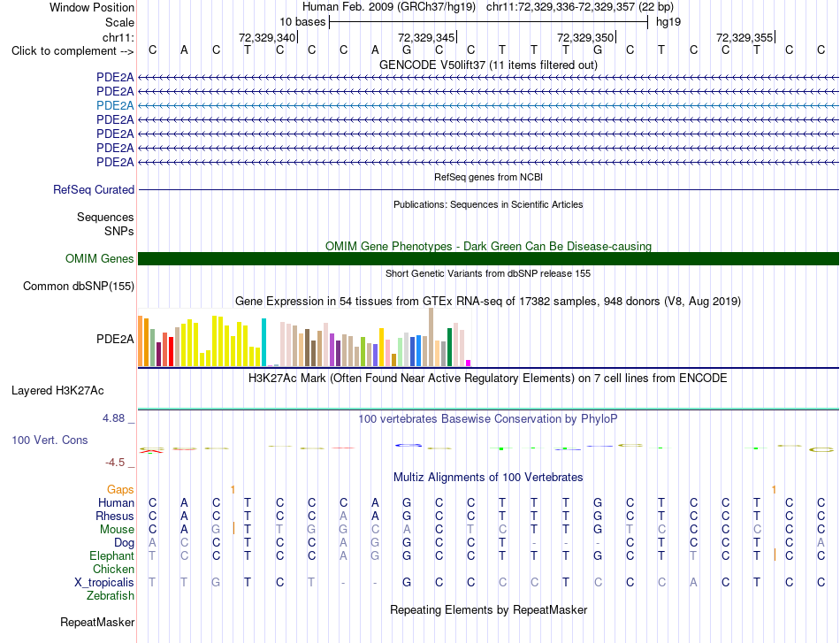The height and width of the screenshot is (643, 840).
Task: Click the 100 Vert. Cons track label
Action: pyautogui.click(x=50, y=440)
